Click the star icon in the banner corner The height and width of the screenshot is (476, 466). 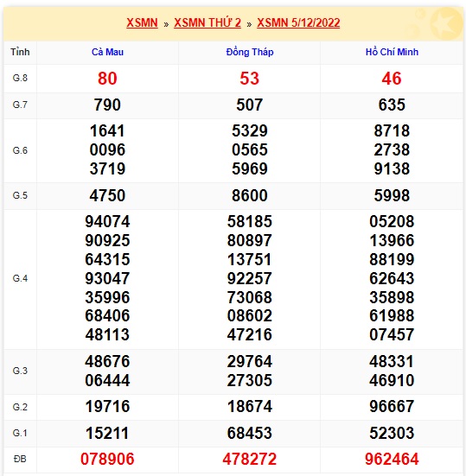[x=446, y=23]
